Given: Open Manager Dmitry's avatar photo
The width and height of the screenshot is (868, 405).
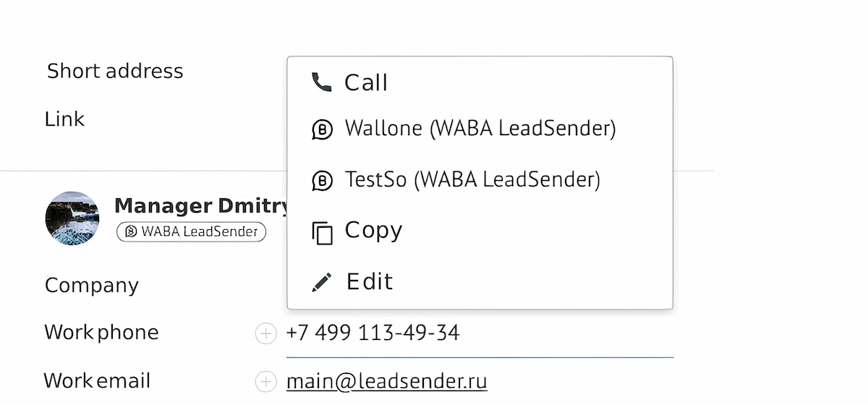Looking at the screenshot, I should [72, 218].
